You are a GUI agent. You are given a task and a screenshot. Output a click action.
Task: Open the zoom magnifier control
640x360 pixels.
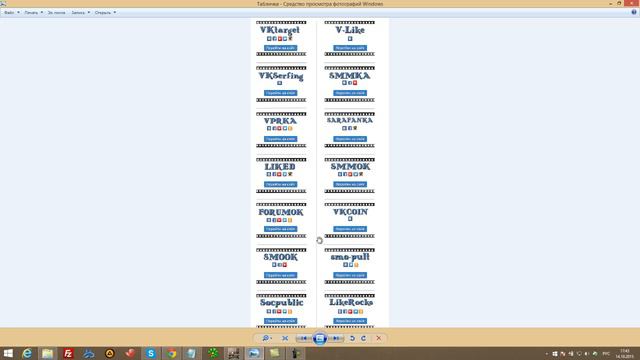tap(266, 338)
